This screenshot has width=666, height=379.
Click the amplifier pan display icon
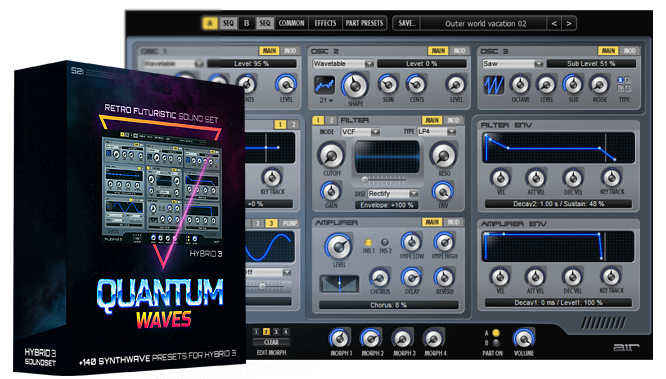tap(339, 284)
